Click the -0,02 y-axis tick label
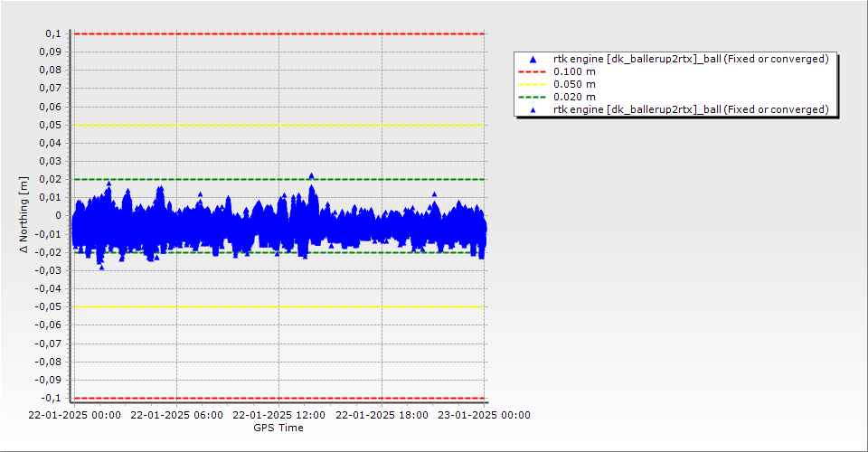868x452 pixels. (48, 252)
